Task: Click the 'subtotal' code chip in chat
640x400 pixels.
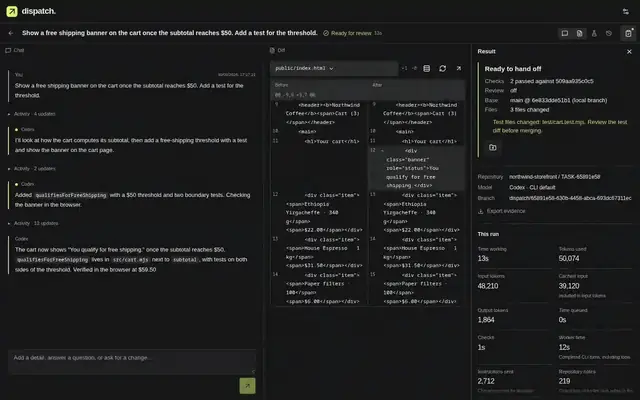Action: tap(184, 260)
